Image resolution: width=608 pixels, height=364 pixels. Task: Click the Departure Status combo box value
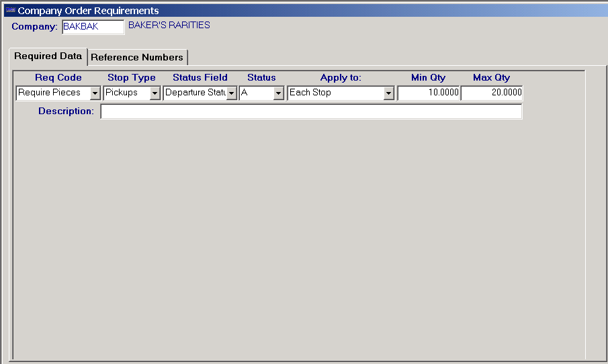(195, 93)
